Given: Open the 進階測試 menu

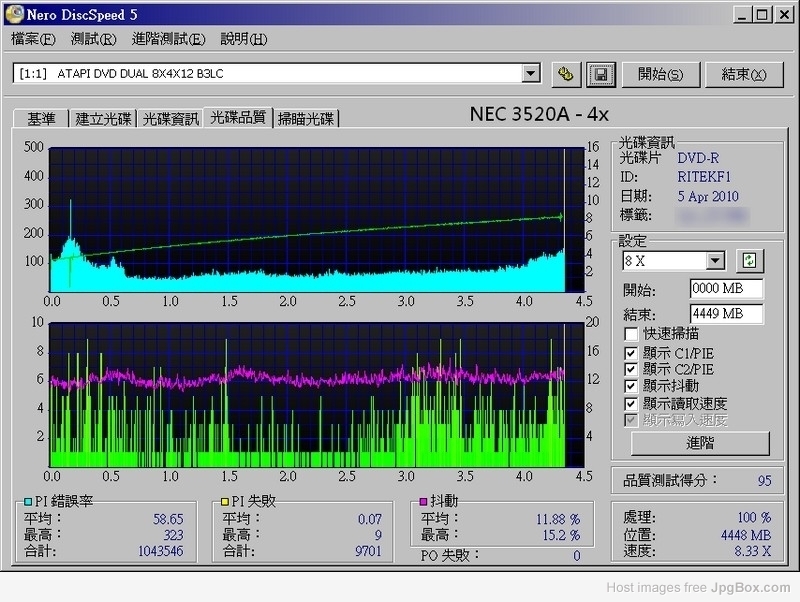Looking at the screenshot, I should [x=167, y=39].
